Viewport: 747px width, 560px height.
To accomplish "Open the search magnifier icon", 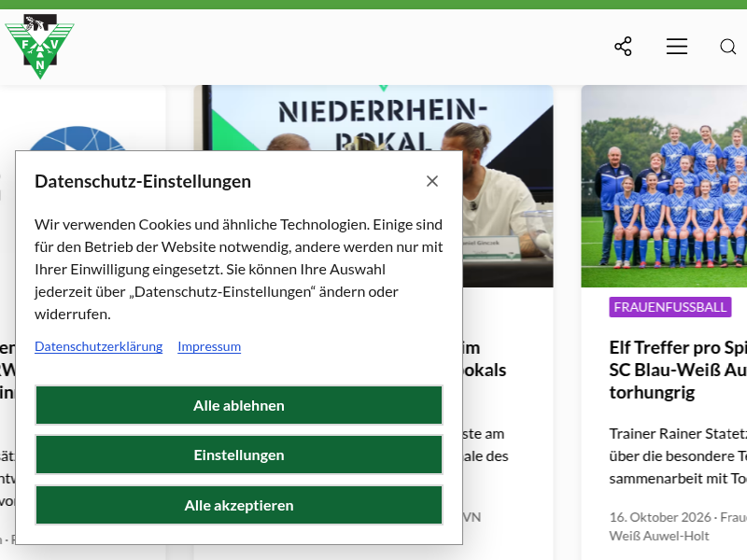I will [x=728, y=47].
